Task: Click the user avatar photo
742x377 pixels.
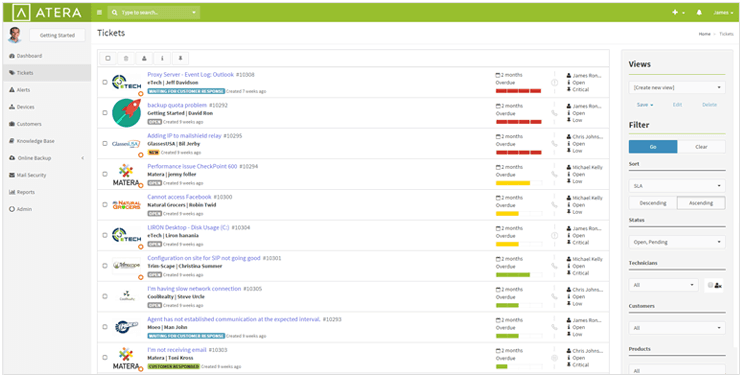Action: click(15, 35)
